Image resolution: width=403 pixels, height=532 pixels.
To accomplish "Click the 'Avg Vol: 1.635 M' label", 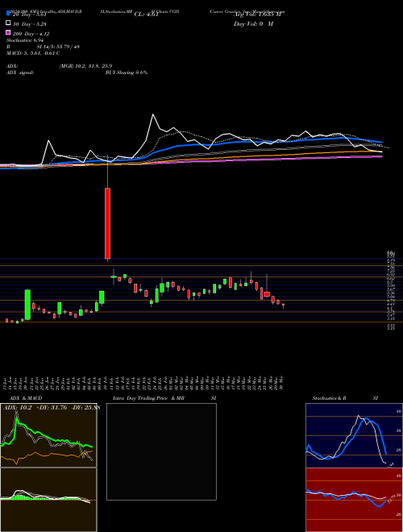I will point(257,15).
